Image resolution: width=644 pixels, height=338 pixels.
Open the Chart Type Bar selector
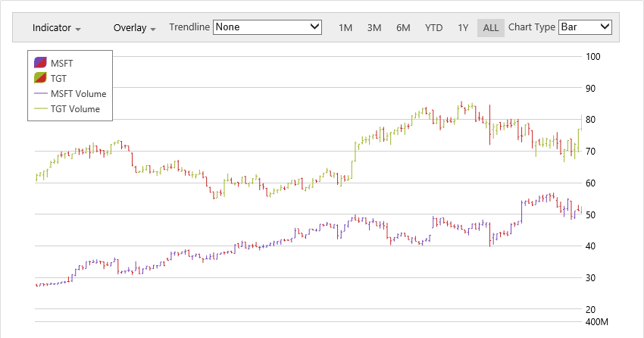584,27
